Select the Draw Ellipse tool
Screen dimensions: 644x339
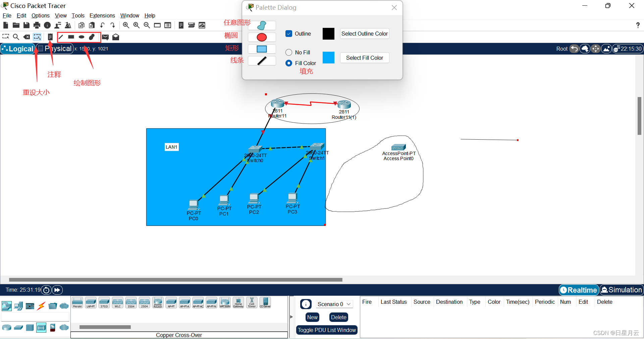[82, 37]
